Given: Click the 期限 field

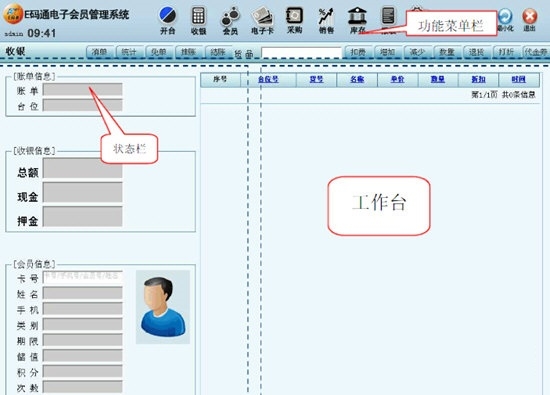Looking at the screenshot, I should pyautogui.click(x=82, y=340).
